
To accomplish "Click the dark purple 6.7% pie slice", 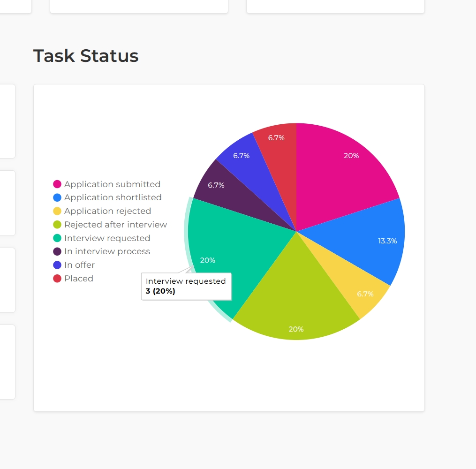I will (225, 188).
